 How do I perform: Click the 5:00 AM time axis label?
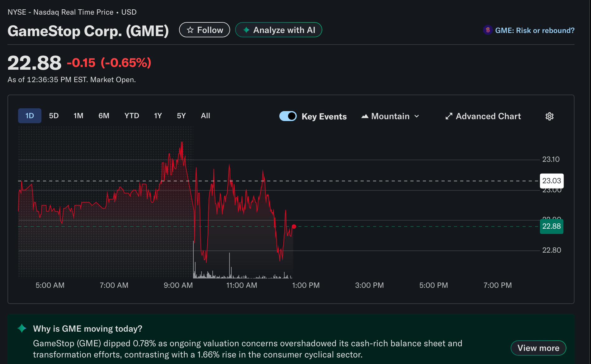pos(50,285)
